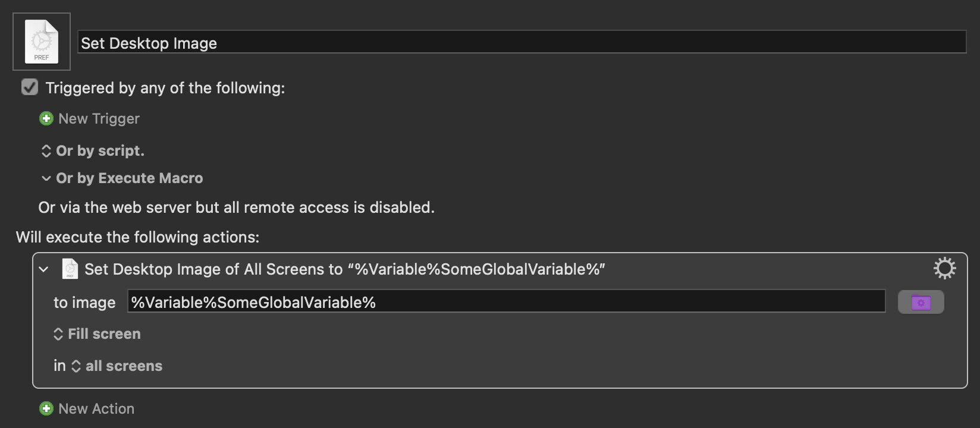This screenshot has width=980, height=428.
Task: Open the "all screens" selection dropdown
Action: click(x=117, y=366)
